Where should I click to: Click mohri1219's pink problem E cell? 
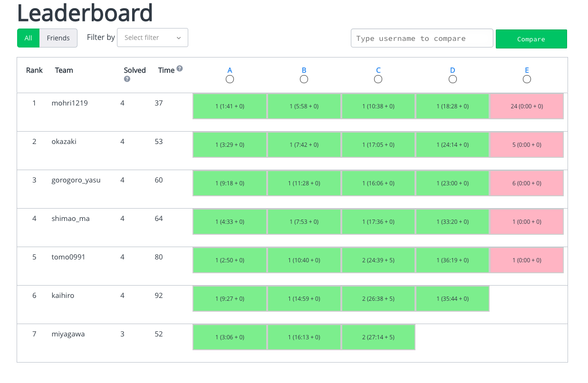(526, 106)
